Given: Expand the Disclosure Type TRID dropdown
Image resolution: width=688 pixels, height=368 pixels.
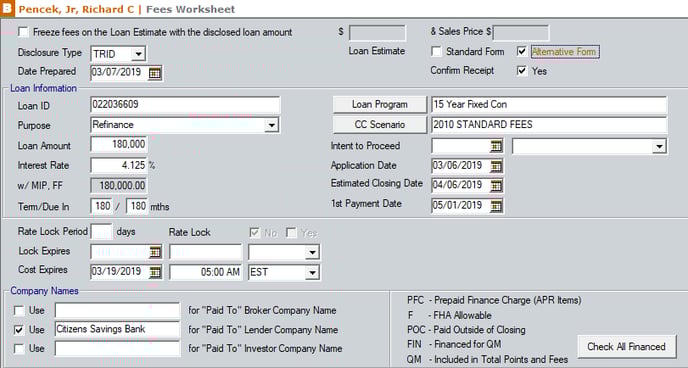Looking at the screenshot, I should tap(138, 54).
